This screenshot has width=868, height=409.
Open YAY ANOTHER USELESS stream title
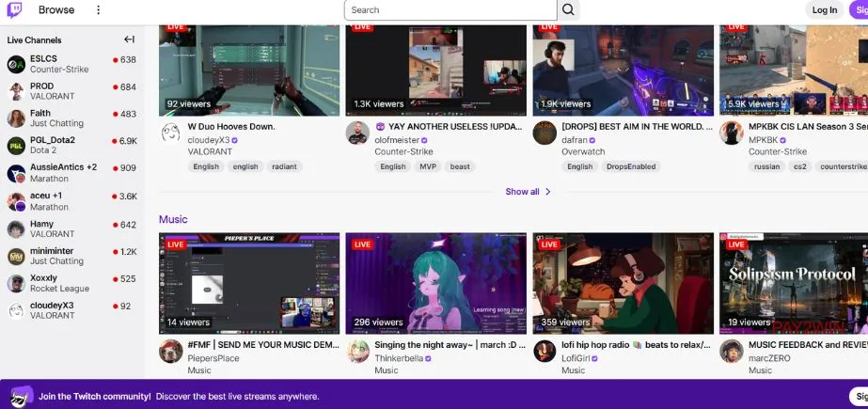tap(449, 127)
